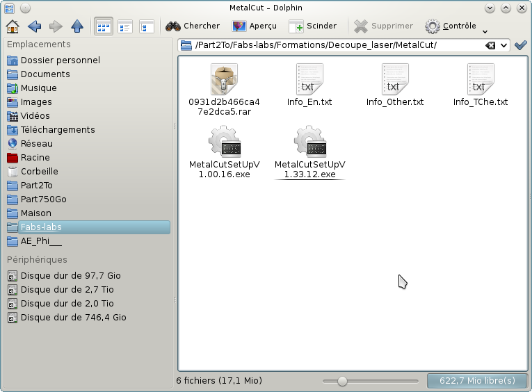
Task: Clear the location bar text
Action: click(490, 45)
